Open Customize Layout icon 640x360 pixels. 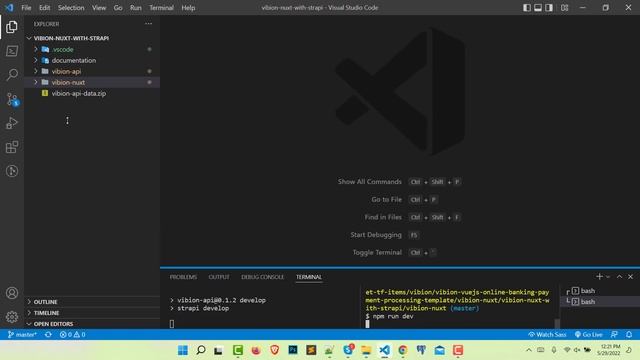tap(564, 8)
